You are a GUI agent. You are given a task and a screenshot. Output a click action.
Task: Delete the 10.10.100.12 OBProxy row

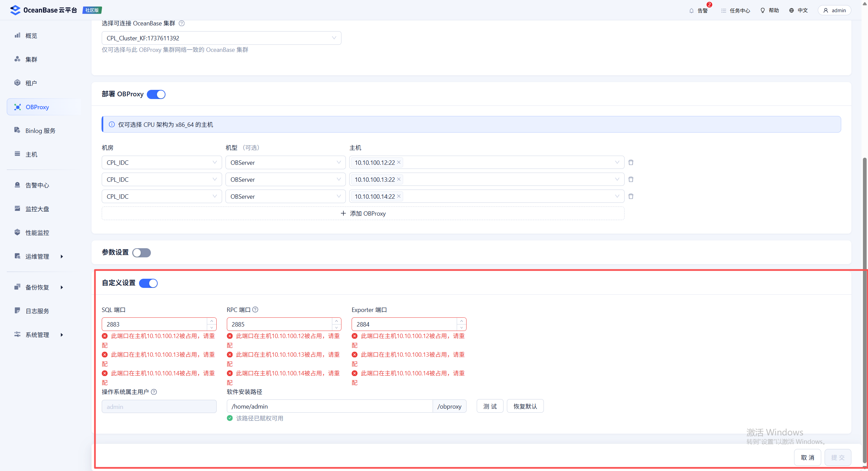[x=631, y=162]
